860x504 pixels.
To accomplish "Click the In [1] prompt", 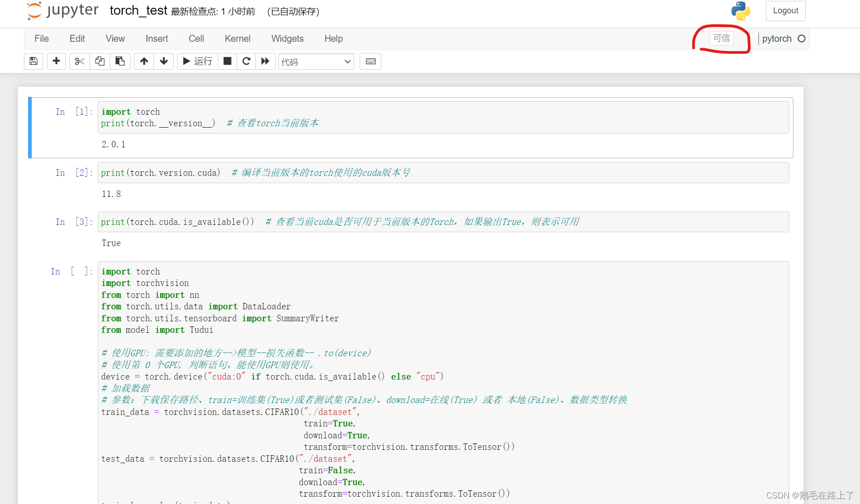I will click(74, 112).
